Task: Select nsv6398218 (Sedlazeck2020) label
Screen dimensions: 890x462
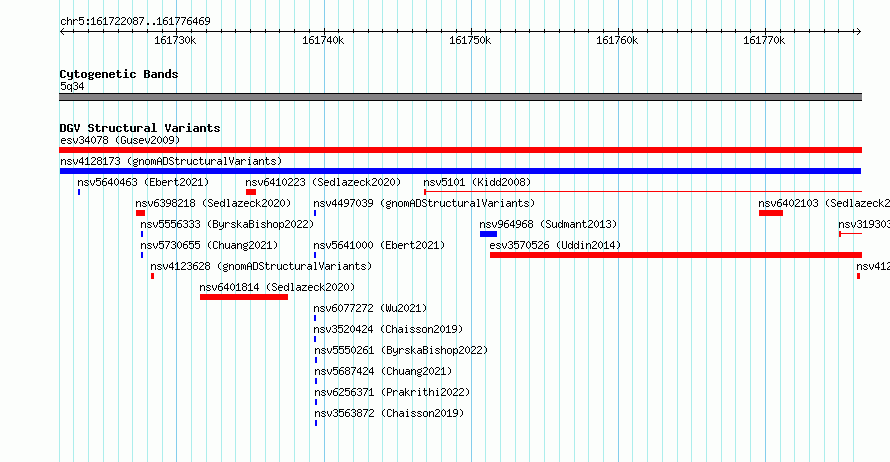Action: coord(213,203)
